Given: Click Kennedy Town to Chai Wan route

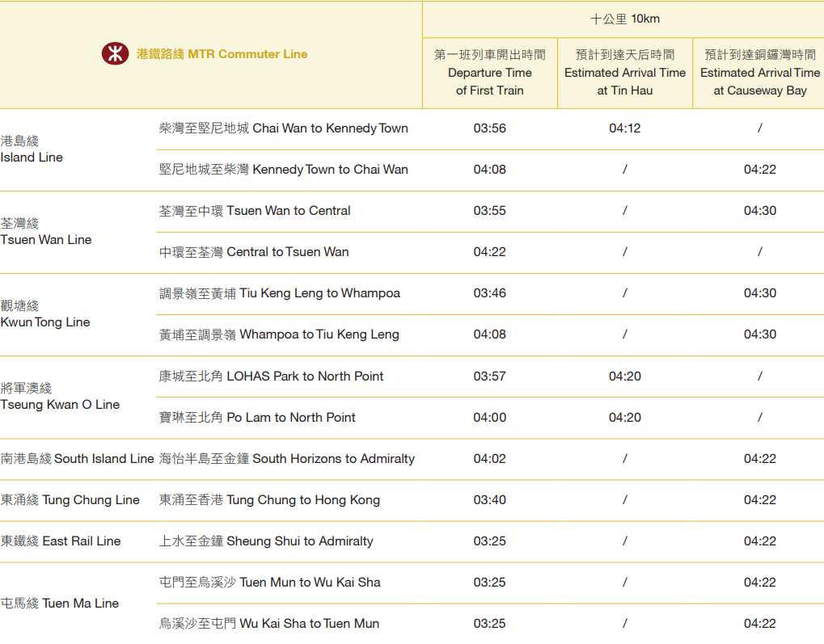Looking at the screenshot, I should point(284,170).
